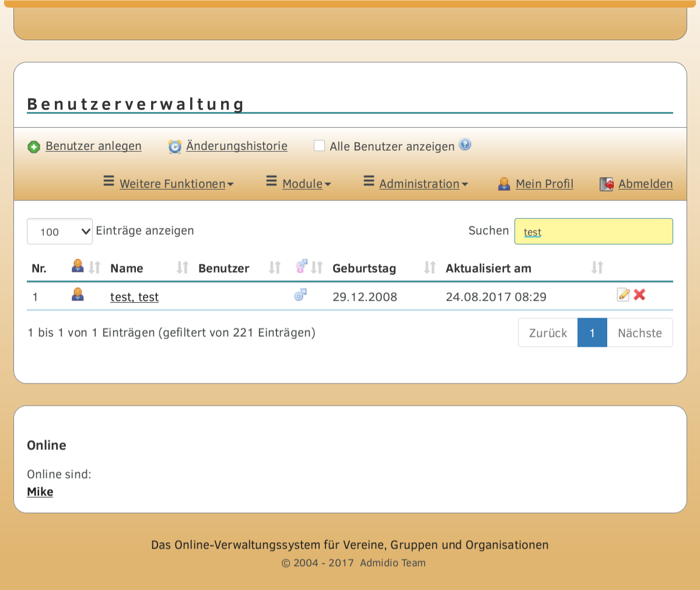
Task: Delete test user with the red X icon
Action: tap(640, 295)
